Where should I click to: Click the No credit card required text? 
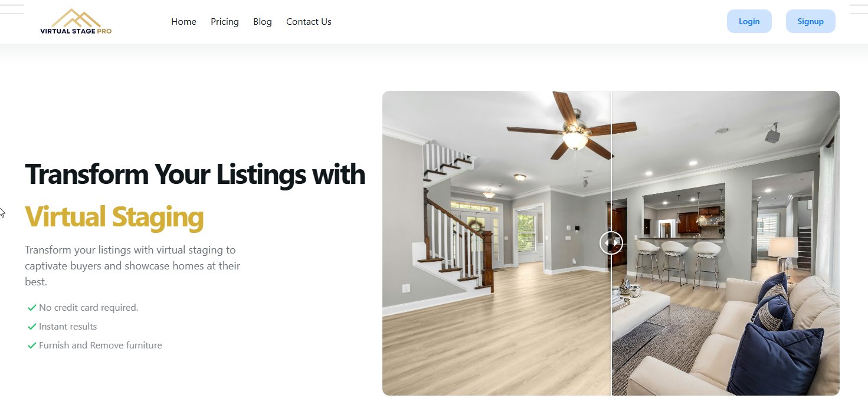tap(89, 308)
